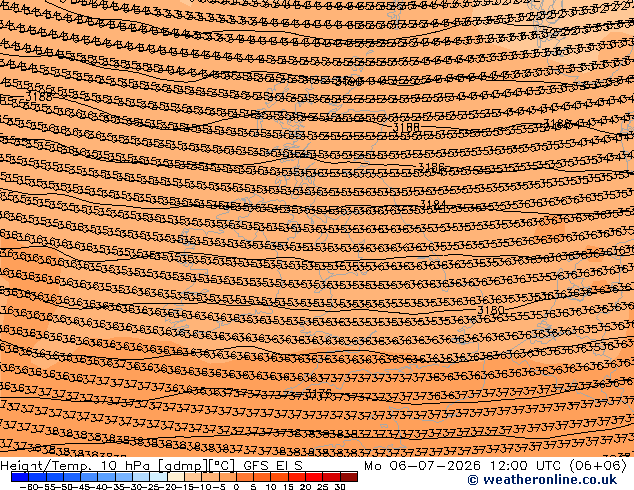Click the 3180 contour label

tap(491, 310)
